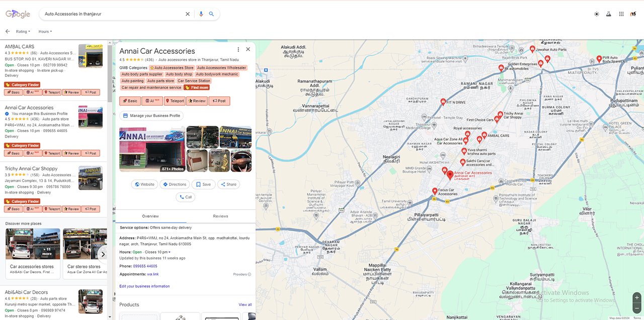Click Teleport in the detail panel
This screenshot has height=320, width=644.
click(175, 101)
